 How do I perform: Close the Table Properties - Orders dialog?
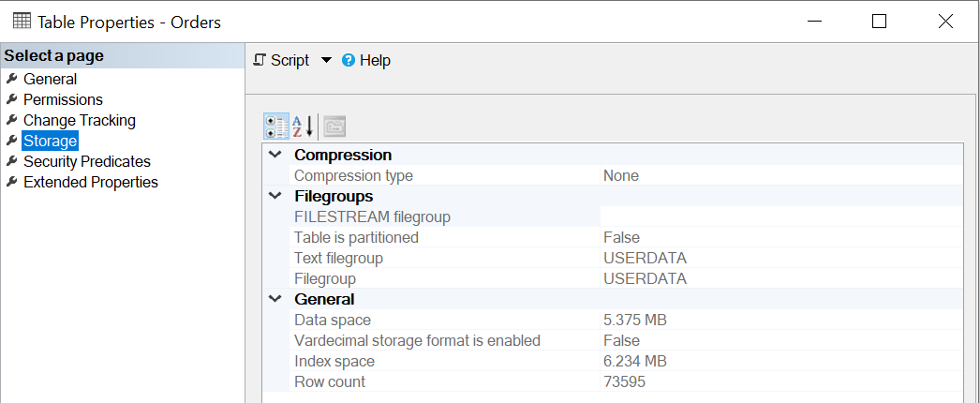(x=945, y=22)
